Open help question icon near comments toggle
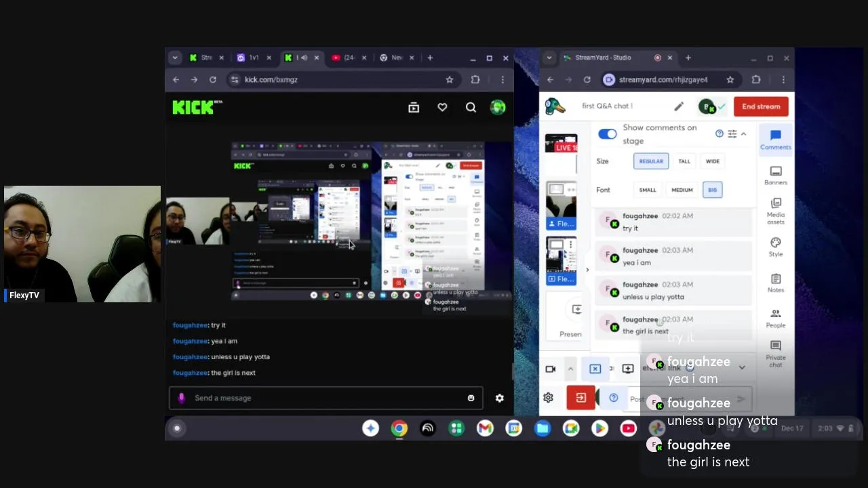The width and height of the screenshot is (868, 488). coord(719,134)
